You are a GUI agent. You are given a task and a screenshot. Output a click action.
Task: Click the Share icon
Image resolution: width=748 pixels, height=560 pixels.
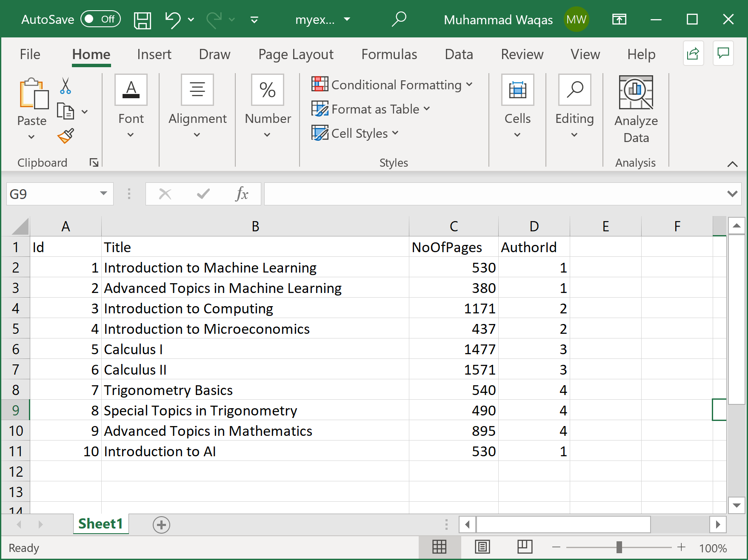point(693,54)
